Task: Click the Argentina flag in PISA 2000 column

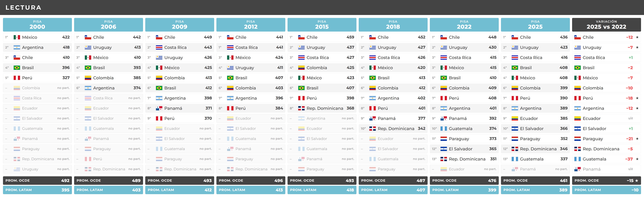Action: [x=17, y=47]
